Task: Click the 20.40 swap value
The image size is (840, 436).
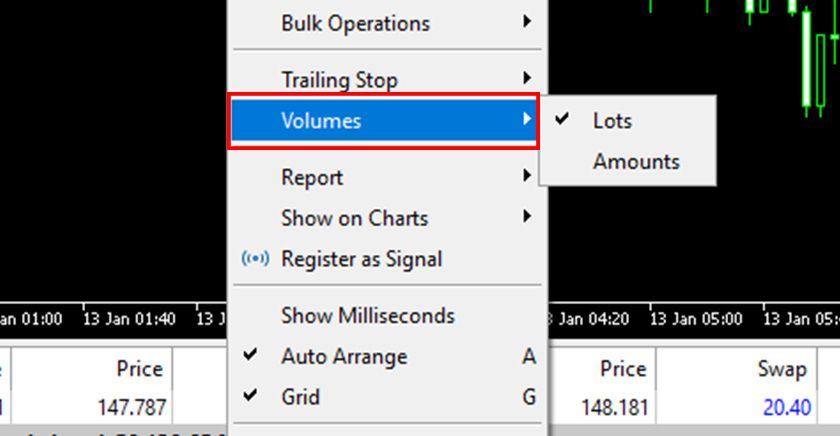Action: [784, 408]
